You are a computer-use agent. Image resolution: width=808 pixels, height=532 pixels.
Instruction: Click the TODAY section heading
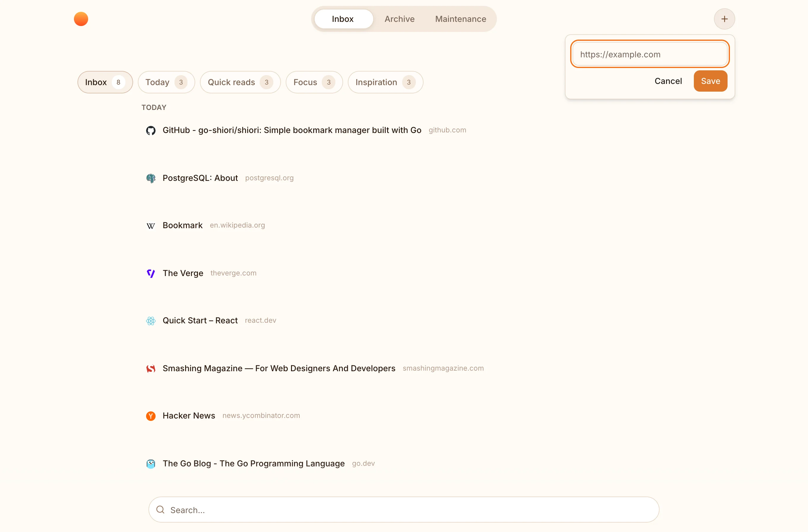pyautogui.click(x=154, y=107)
